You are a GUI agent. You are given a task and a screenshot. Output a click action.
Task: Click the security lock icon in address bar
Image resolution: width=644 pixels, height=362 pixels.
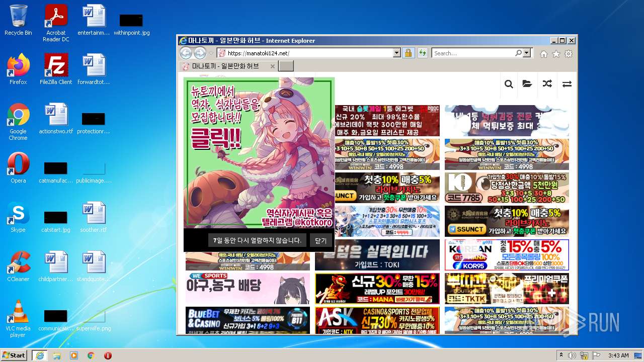[408, 53]
